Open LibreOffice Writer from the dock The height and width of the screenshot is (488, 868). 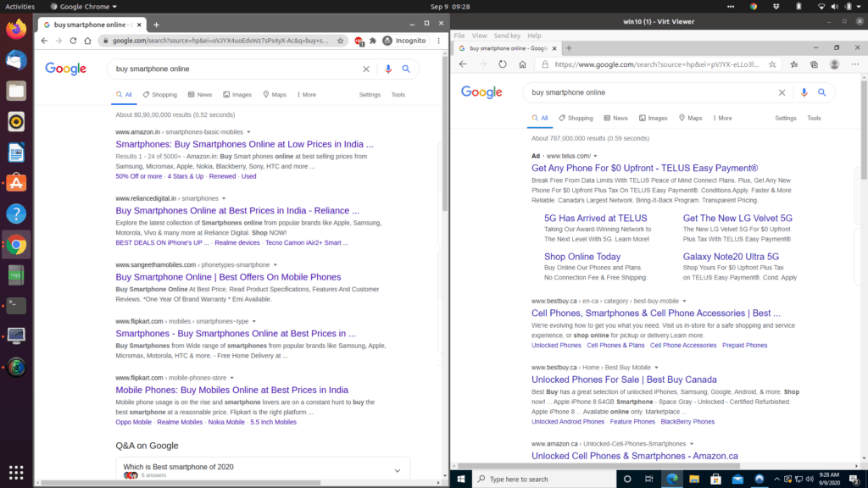pos(16,152)
